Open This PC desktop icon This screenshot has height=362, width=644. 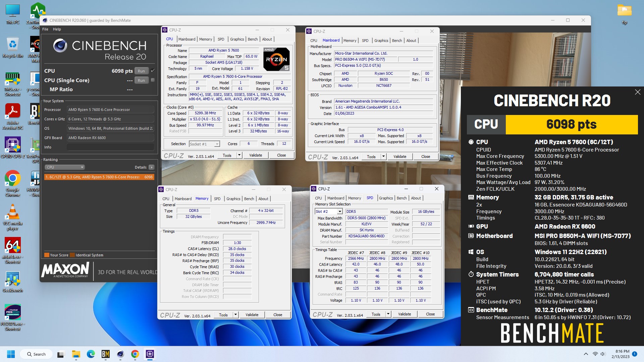(x=13, y=14)
